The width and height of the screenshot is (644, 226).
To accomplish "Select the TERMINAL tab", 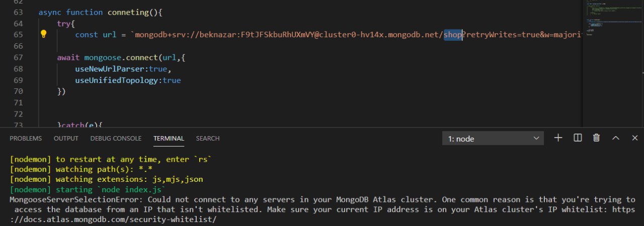I will pos(169,138).
